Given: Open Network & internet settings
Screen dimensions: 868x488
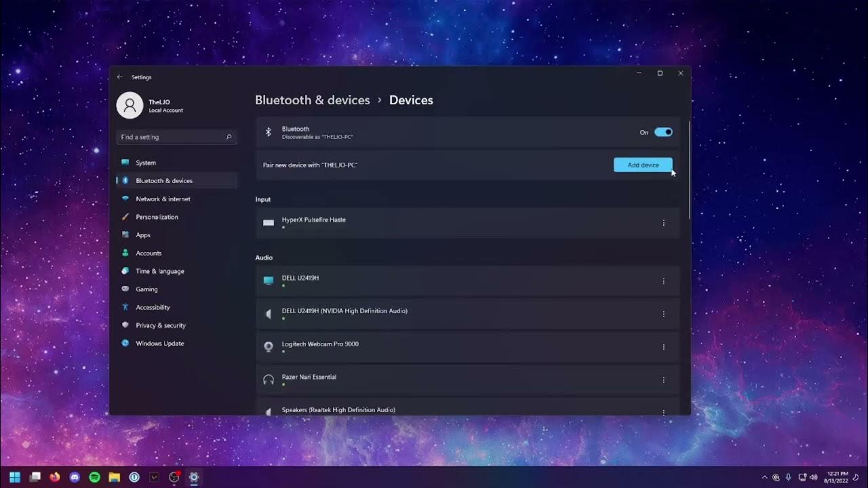Looking at the screenshot, I should [177, 199].
